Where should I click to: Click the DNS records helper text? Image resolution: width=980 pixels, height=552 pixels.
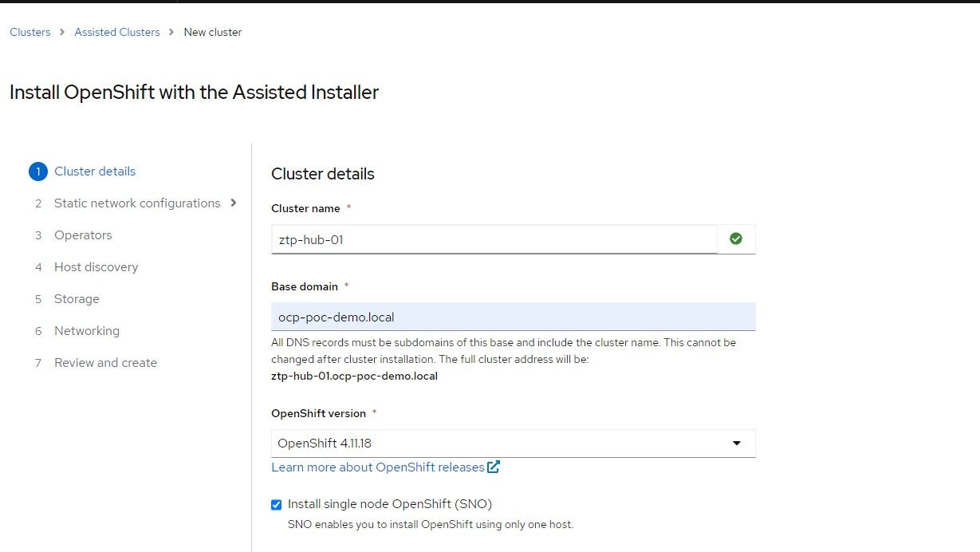tap(503, 351)
